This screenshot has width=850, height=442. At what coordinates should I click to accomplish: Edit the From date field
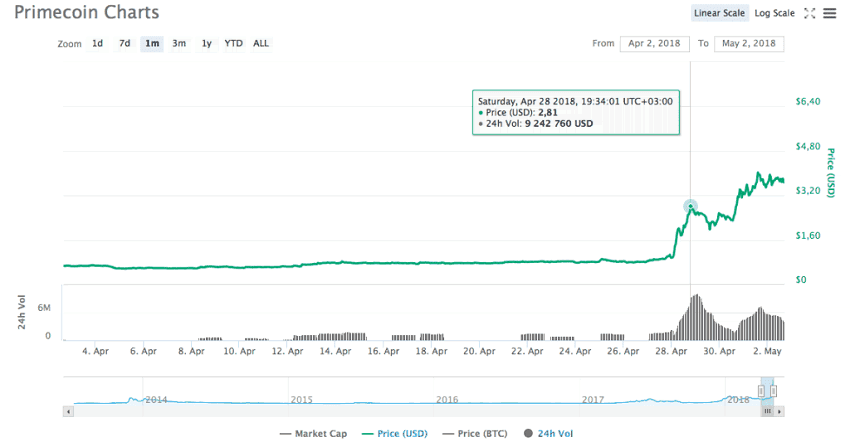click(655, 44)
